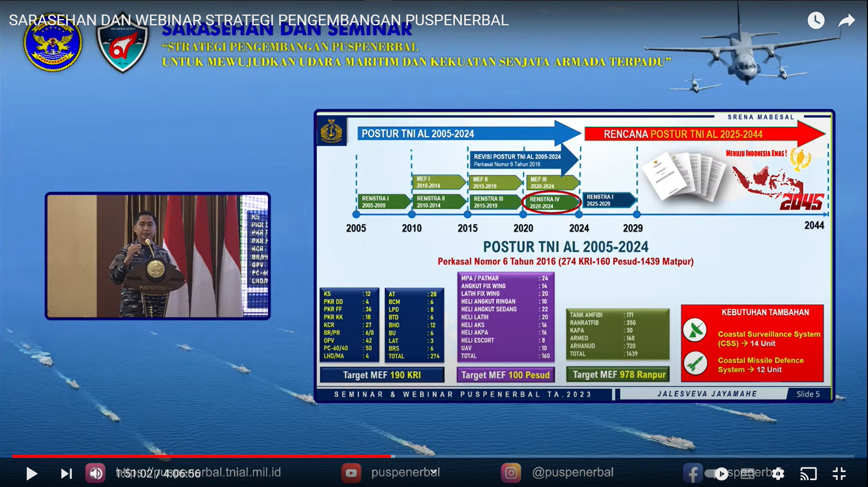Open the player settings gear
This screenshot has height=487, width=868.
778,473
